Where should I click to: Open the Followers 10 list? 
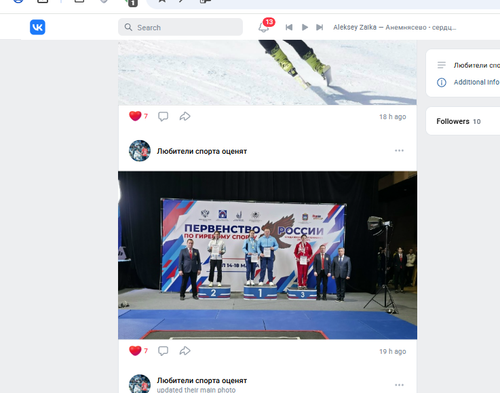click(458, 121)
